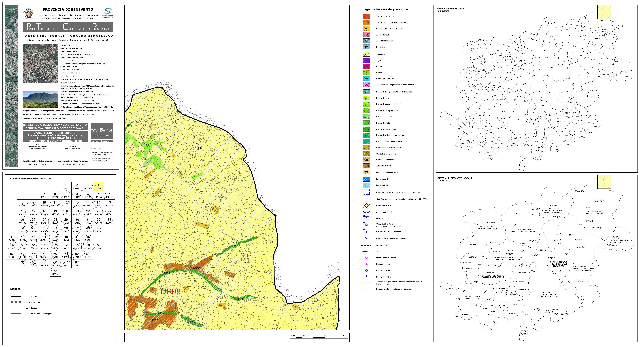
Task: Click the red 'UP08' label on the map
Action: pos(171,291)
